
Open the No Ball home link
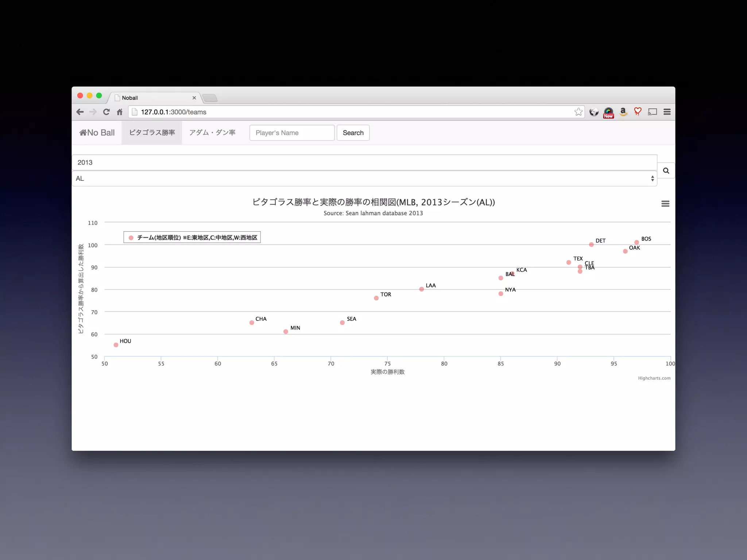pyautogui.click(x=97, y=133)
